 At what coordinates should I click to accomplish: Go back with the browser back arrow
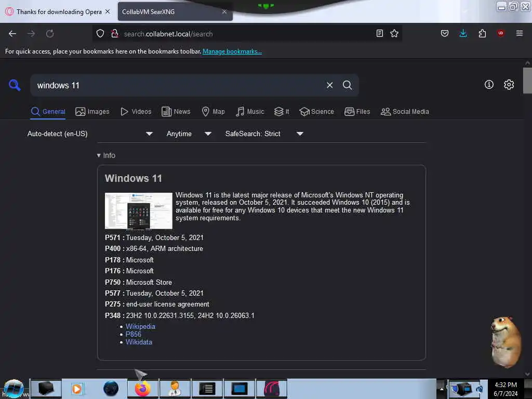12,34
